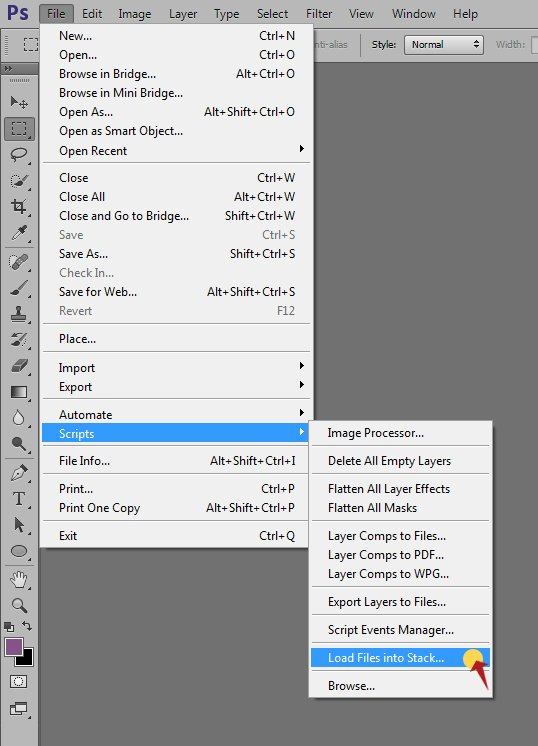Open the Style dropdown showing Normal
538x746 pixels.
[x=444, y=45]
